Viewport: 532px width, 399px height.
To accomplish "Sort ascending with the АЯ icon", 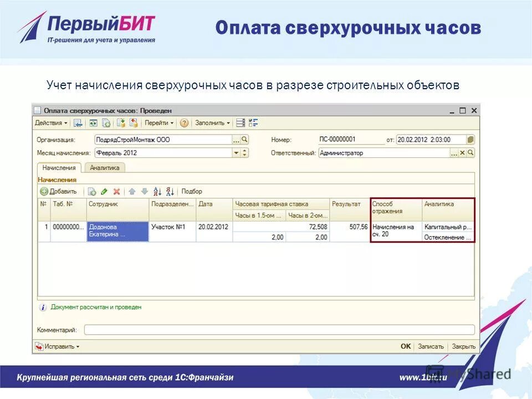I will (x=158, y=191).
